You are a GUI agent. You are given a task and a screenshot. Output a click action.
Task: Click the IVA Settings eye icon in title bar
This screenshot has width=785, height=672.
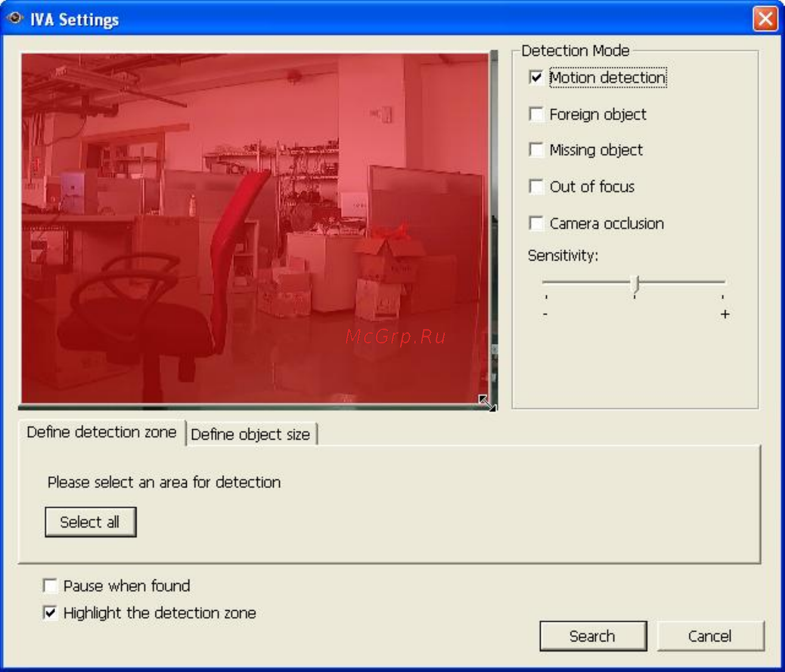pos(14,18)
